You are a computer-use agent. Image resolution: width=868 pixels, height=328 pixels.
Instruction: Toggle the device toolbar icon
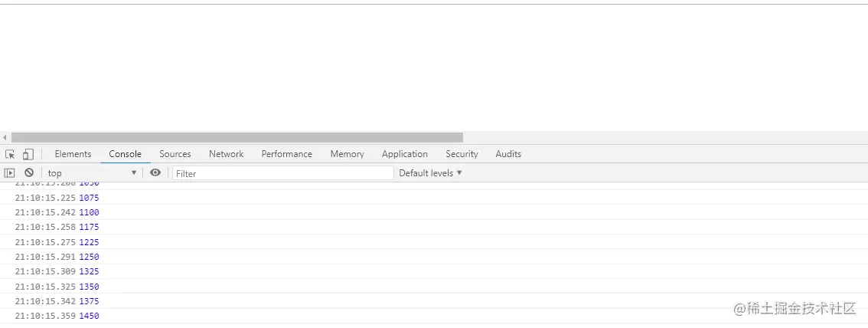[x=28, y=154]
